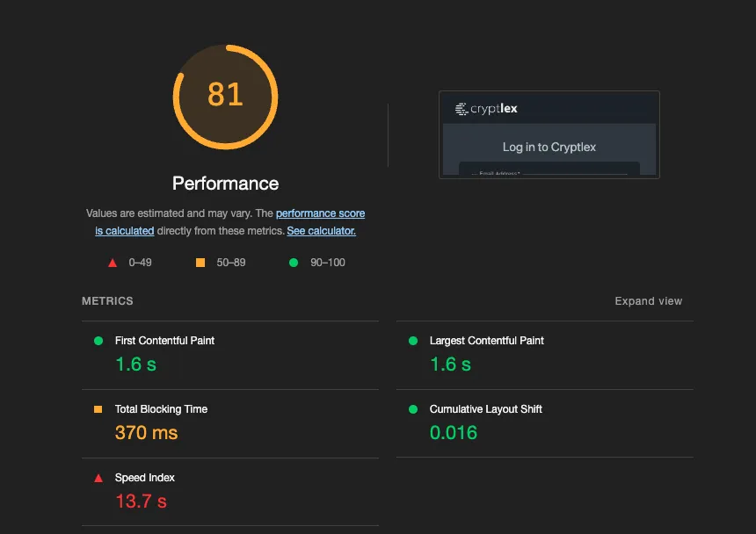This screenshot has width=756, height=534.
Task: Click Expand view to show detailed metrics
Action: 649,300
